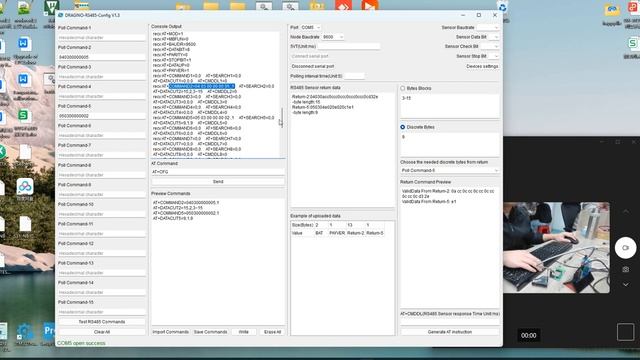The height and width of the screenshot is (360, 640).
Task: Click the Test RS485 Commands button
Action: pos(102,322)
